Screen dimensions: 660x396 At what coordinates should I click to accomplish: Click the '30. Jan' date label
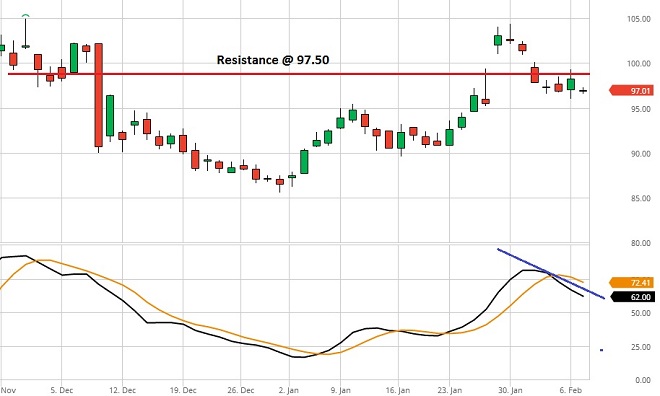(x=510, y=391)
